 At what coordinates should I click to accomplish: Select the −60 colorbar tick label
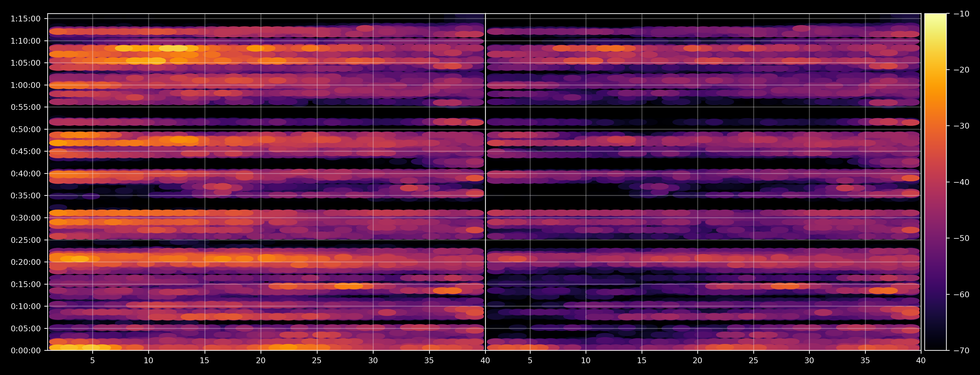click(x=962, y=294)
